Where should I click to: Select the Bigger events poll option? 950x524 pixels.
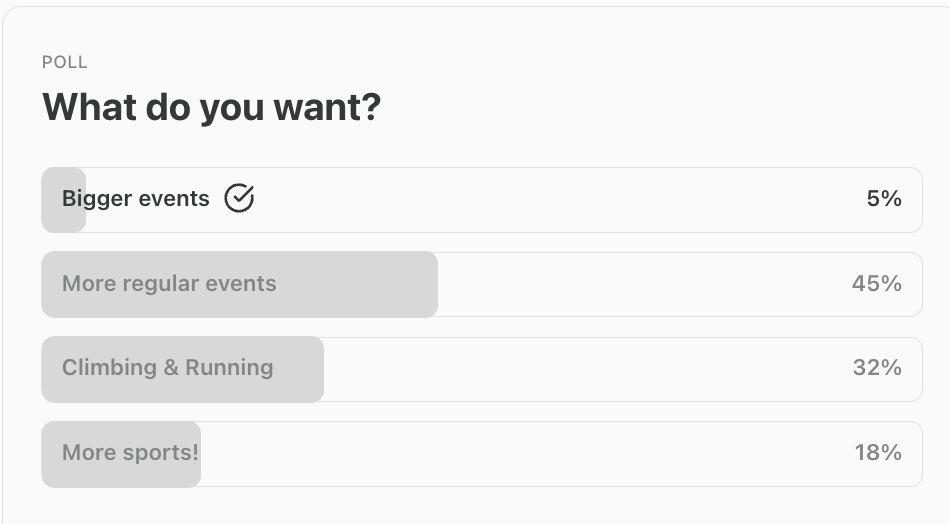480,200
